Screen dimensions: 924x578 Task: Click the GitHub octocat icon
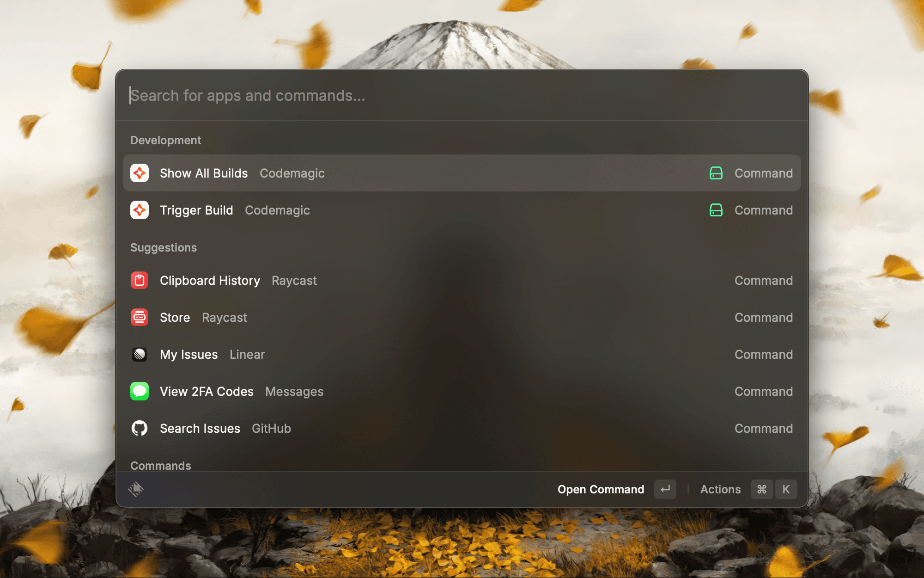tap(140, 428)
